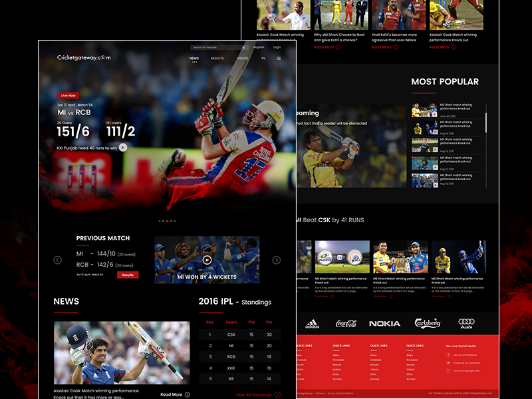532x399 pixels.
Task: Click the previous arrow in Previous Match section
Action: click(x=58, y=260)
